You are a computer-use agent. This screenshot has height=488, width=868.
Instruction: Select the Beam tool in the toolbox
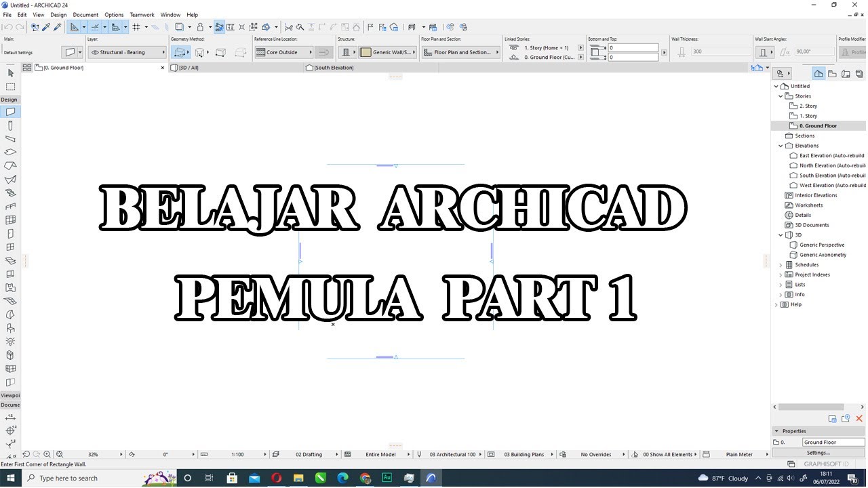[10, 139]
